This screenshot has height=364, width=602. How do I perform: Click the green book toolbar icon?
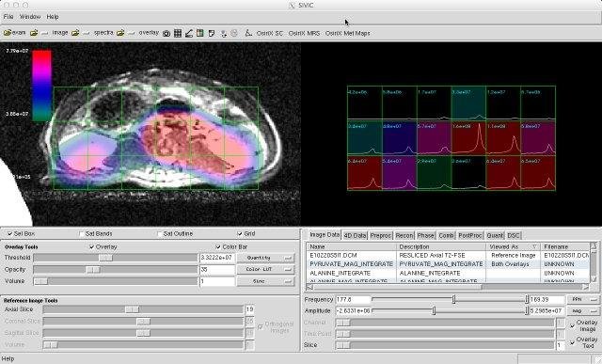[x=200, y=34]
